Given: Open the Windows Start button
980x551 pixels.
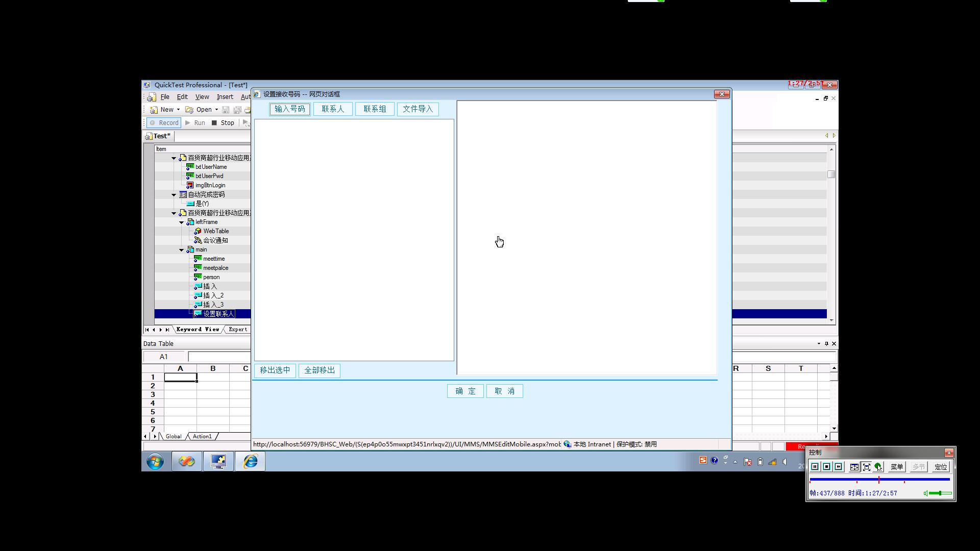Looking at the screenshot, I should pyautogui.click(x=155, y=462).
